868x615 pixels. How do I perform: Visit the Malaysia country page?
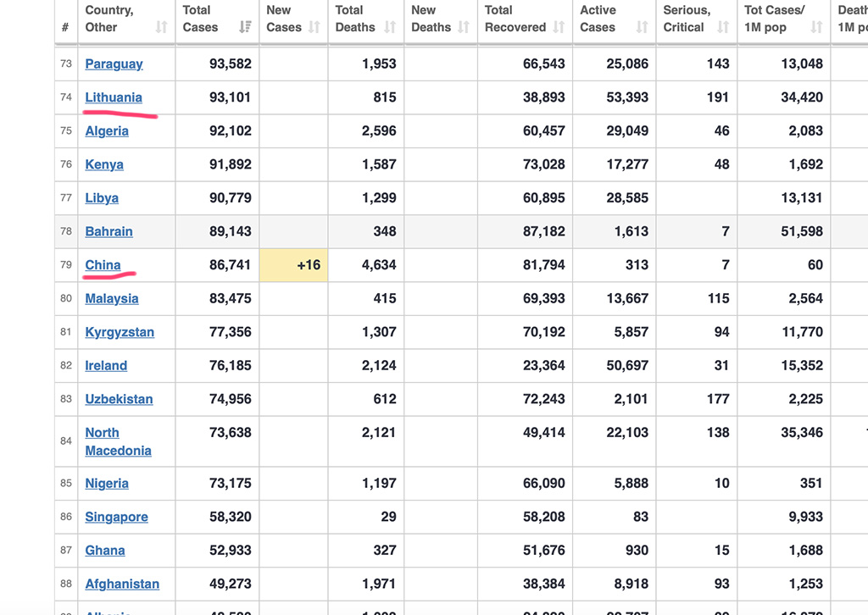point(112,299)
